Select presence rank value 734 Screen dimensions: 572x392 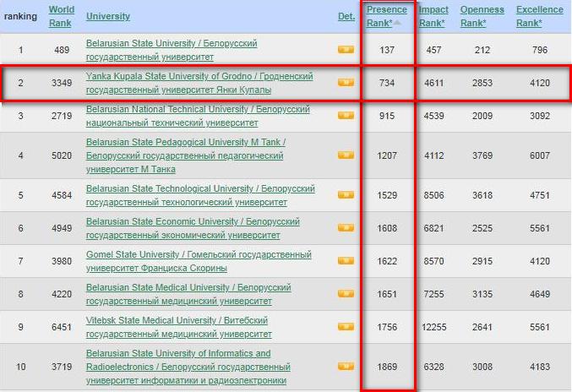click(x=387, y=83)
